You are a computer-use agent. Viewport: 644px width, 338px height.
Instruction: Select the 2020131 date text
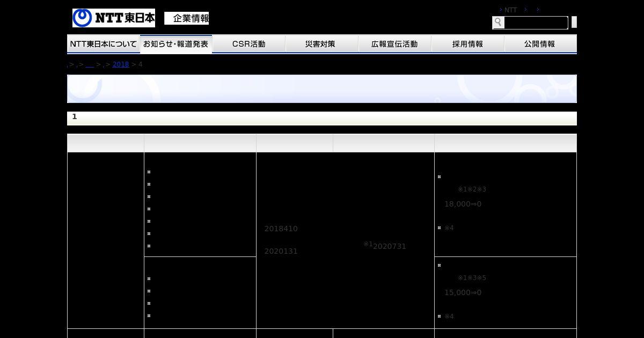pyautogui.click(x=281, y=251)
